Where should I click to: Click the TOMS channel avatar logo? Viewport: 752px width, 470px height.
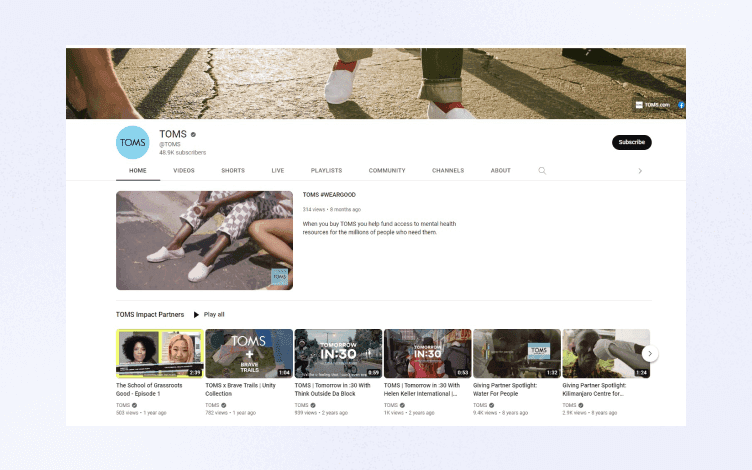pyautogui.click(x=132, y=142)
